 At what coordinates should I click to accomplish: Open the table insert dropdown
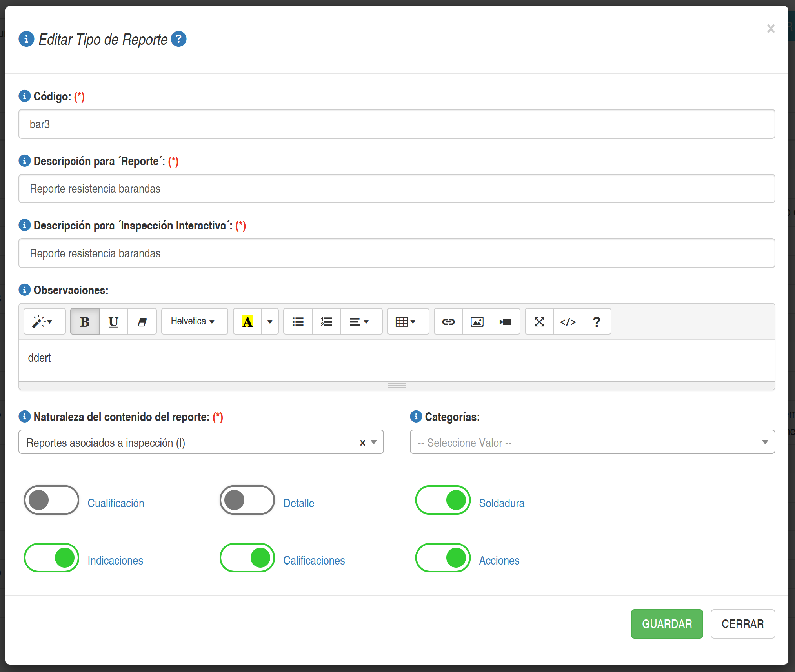tap(408, 322)
